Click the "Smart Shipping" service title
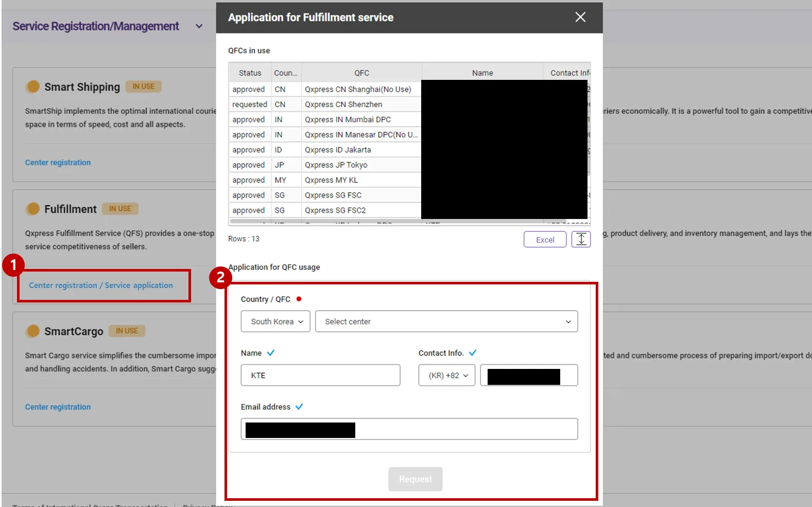Image resolution: width=812 pixels, height=507 pixels. pyautogui.click(x=82, y=87)
